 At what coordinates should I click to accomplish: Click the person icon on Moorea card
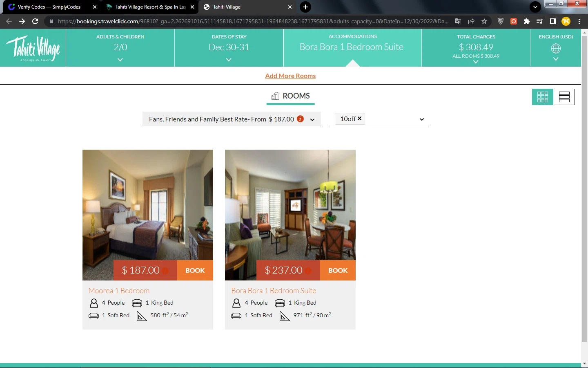94,303
